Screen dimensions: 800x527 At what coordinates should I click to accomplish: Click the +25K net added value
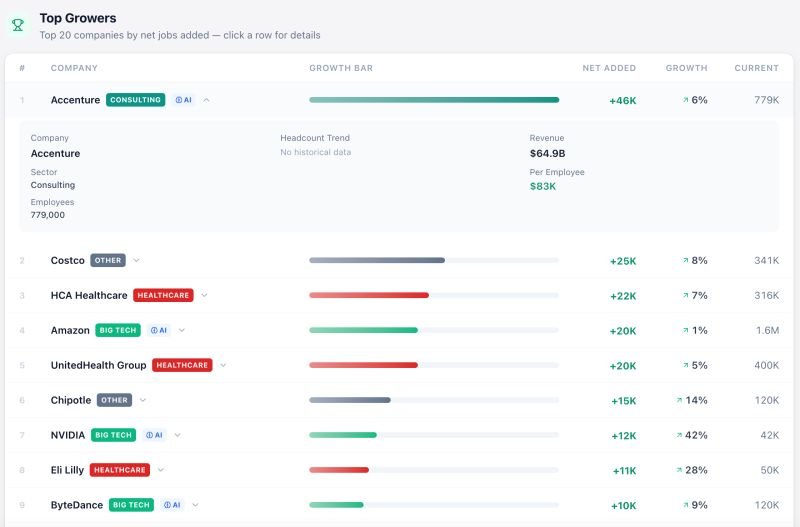623,261
